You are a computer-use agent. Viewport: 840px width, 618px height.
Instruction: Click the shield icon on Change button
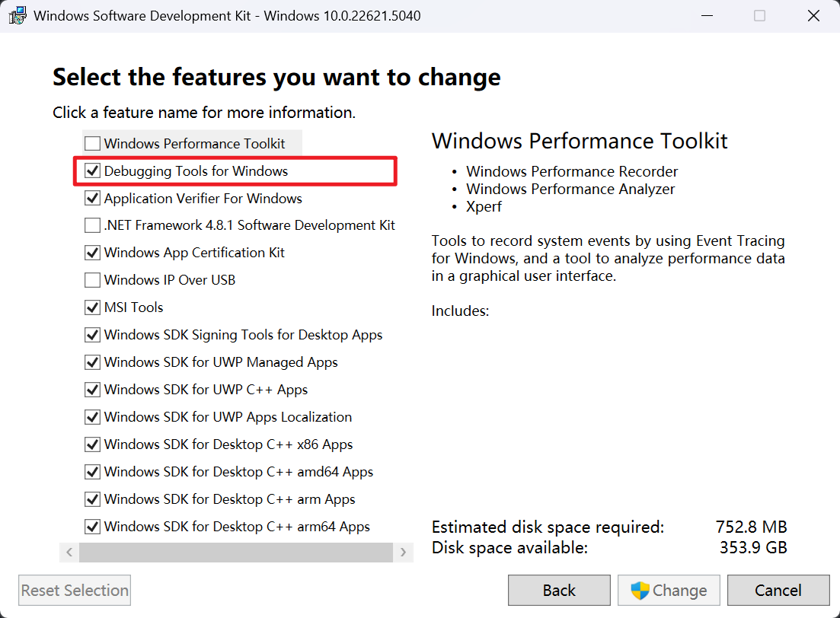click(x=639, y=591)
